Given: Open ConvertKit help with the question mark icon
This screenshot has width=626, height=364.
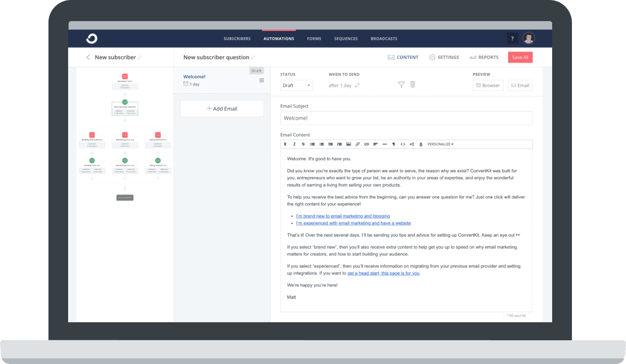Looking at the screenshot, I should [x=512, y=39].
